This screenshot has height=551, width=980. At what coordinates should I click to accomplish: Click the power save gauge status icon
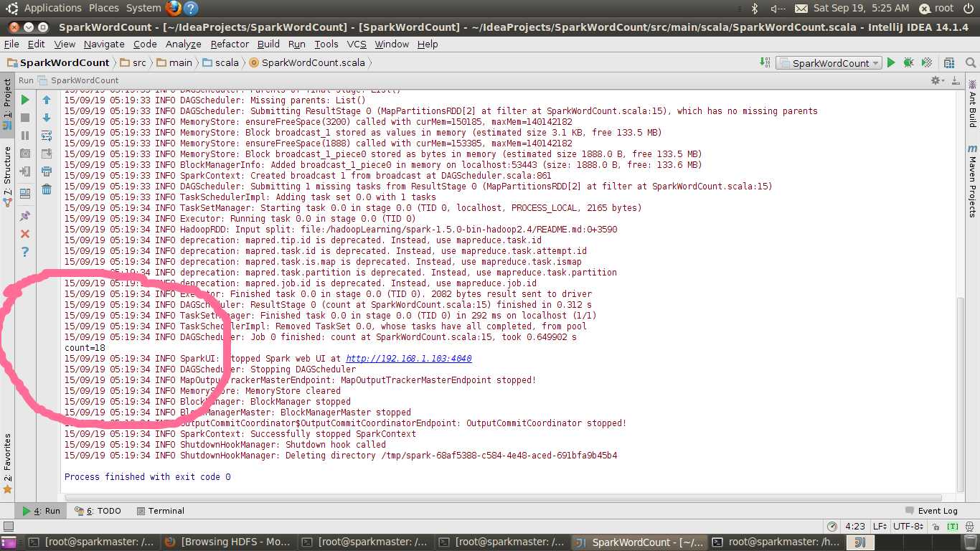pyautogui.click(x=831, y=527)
